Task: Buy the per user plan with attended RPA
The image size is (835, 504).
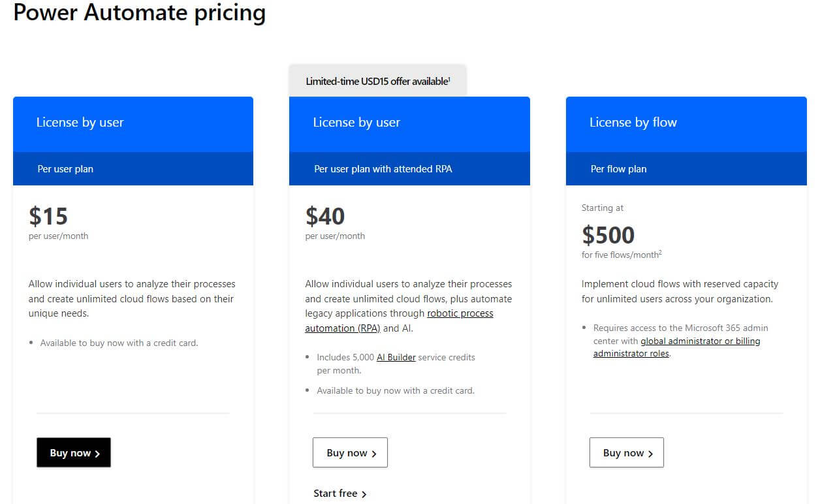Action: [350, 452]
